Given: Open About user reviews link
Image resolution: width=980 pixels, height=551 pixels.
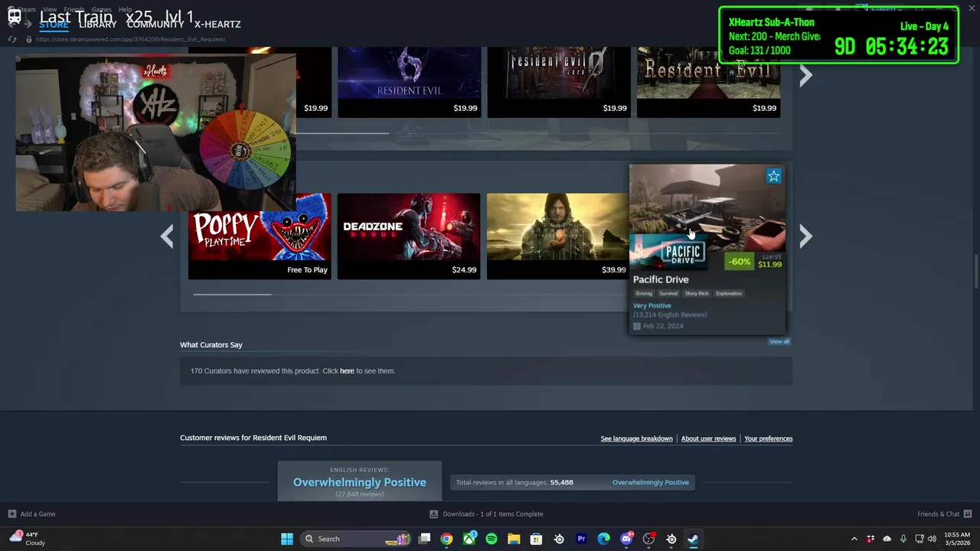Looking at the screenshot, I should click(708, 439).
